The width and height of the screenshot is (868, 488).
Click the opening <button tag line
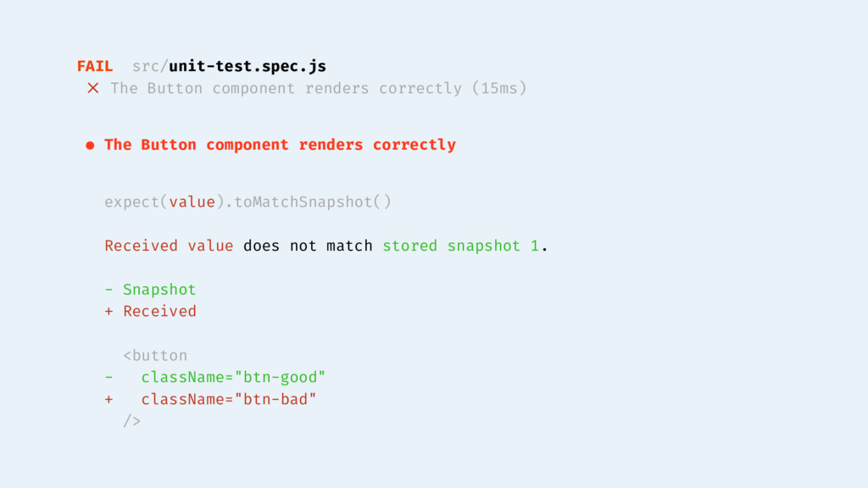155,355
